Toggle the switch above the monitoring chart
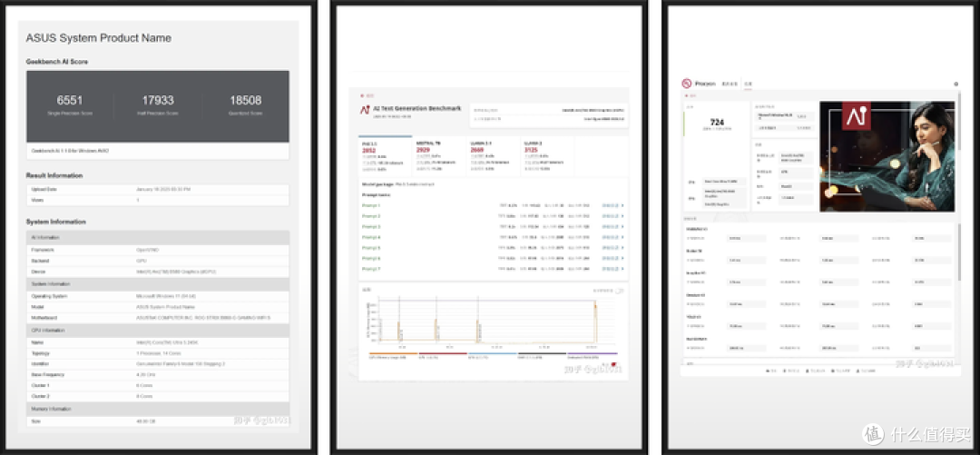 [x=620, y=291]
